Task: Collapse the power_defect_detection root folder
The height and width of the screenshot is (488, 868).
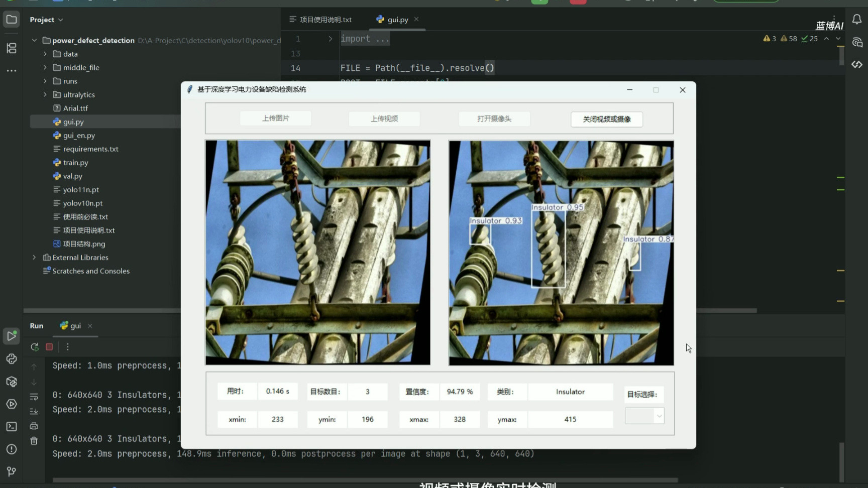Action: pos(34,40)
